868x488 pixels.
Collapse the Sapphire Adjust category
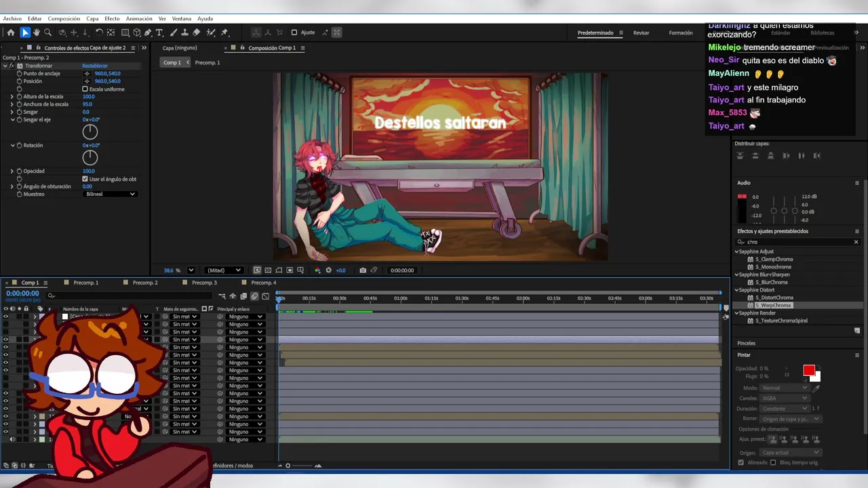tap(737, 251)
